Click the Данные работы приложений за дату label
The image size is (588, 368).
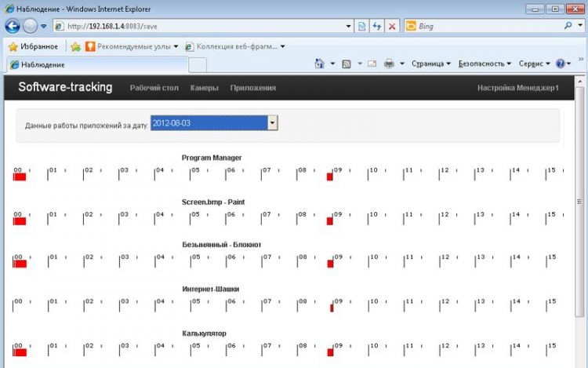pos(86,126)
